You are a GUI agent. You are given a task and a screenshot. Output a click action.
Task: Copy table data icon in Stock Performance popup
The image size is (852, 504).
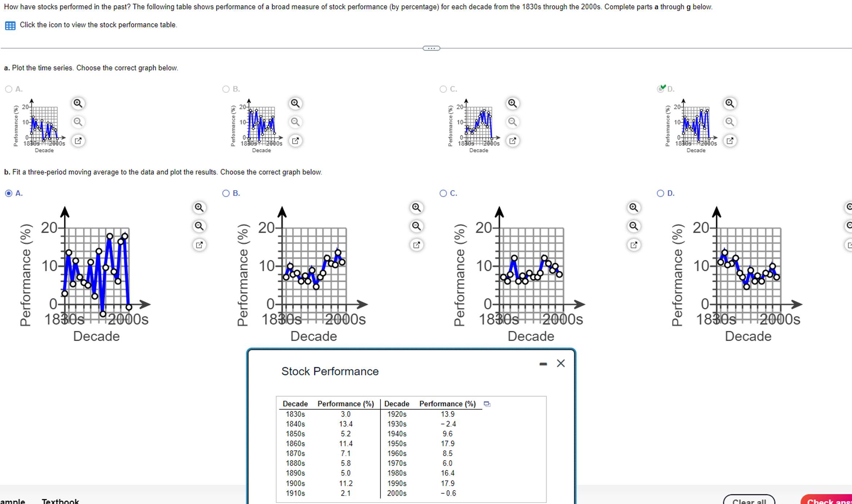pos(487,404)
